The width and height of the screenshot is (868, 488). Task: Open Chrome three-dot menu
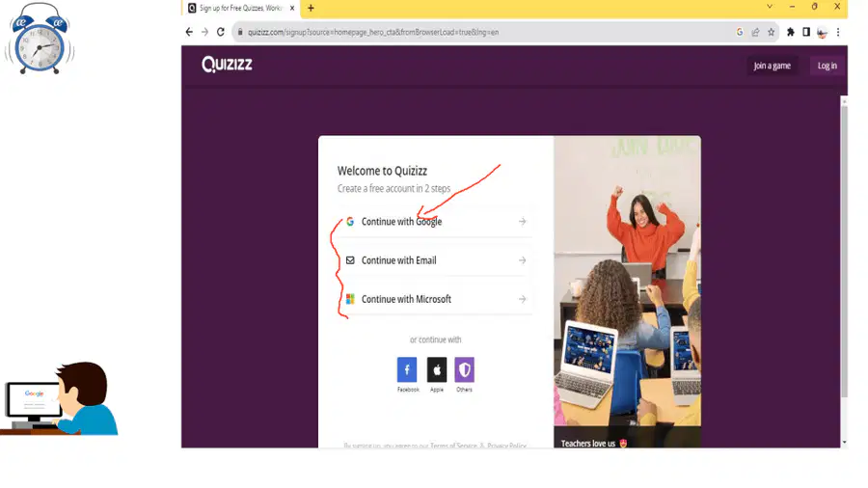[838, 32]
